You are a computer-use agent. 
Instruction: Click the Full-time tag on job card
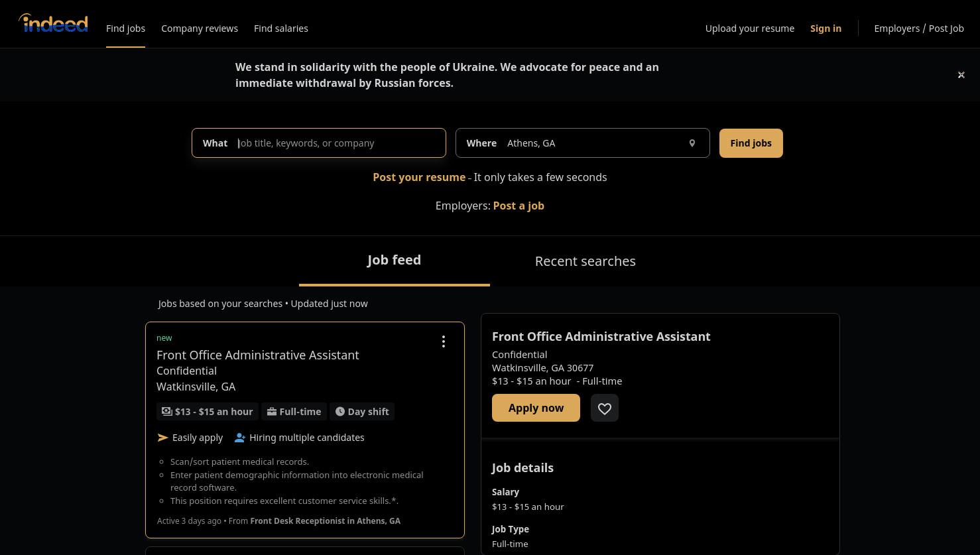click(x=294, y=412)
